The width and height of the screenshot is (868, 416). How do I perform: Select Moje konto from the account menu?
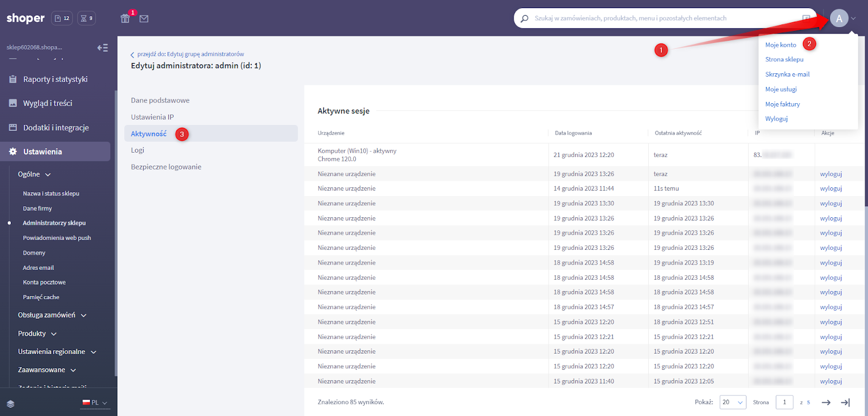click(781, 45)
